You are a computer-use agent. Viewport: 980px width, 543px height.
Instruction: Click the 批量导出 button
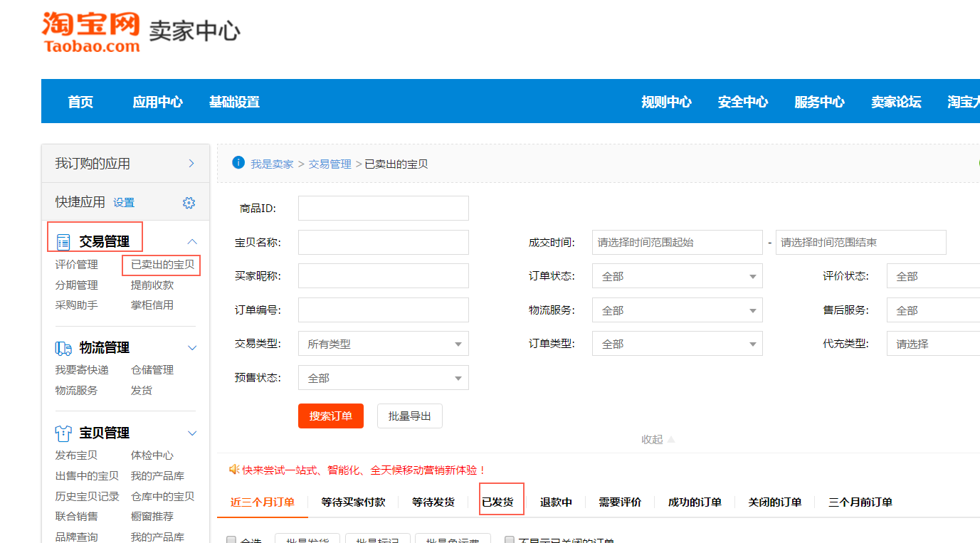tap(410, 416)
